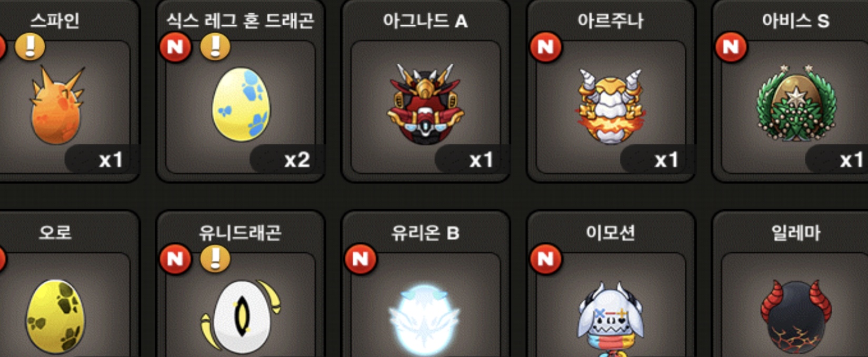Click the red N badge on 아비스 S

731,47
